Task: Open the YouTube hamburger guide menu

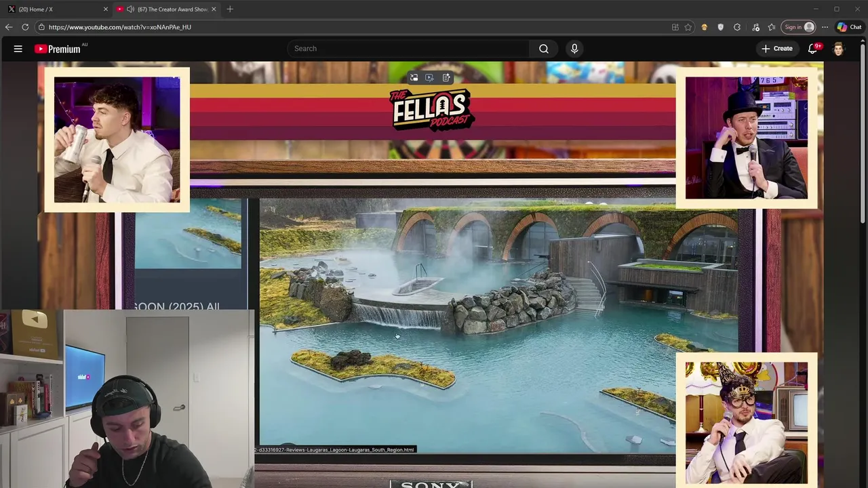Action: [18, 49]
